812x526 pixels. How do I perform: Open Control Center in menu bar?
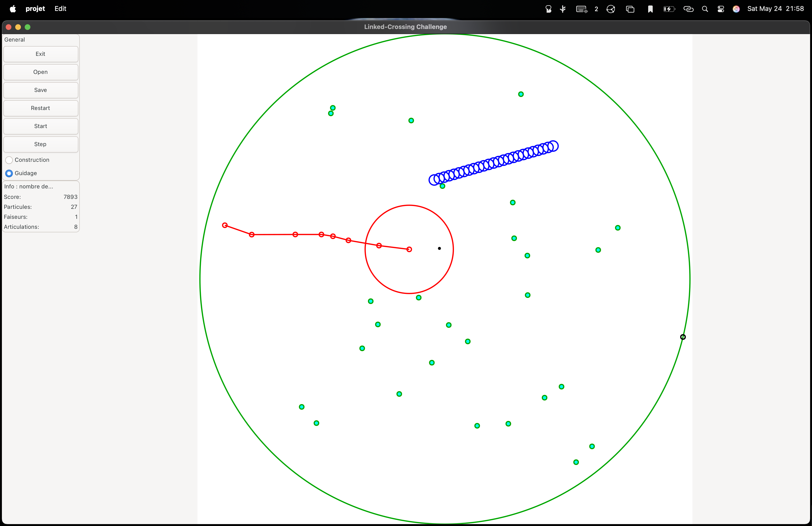[x=721, y=9]
